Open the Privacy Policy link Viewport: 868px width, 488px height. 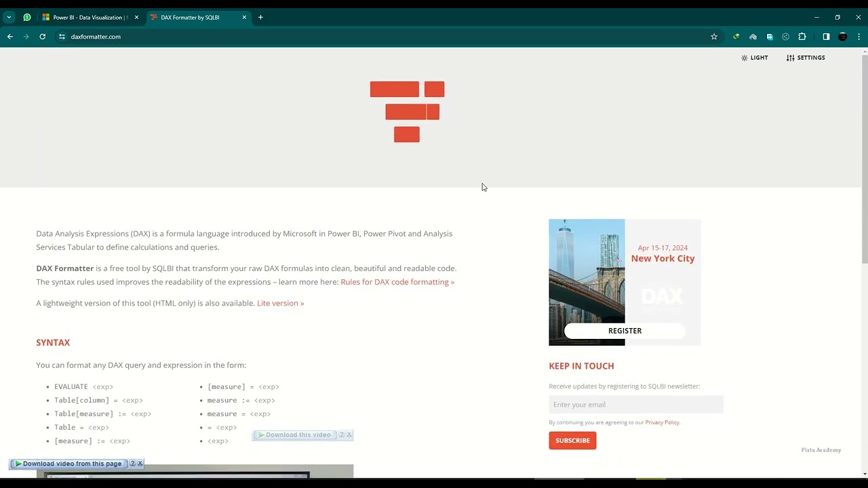[662, 422]
